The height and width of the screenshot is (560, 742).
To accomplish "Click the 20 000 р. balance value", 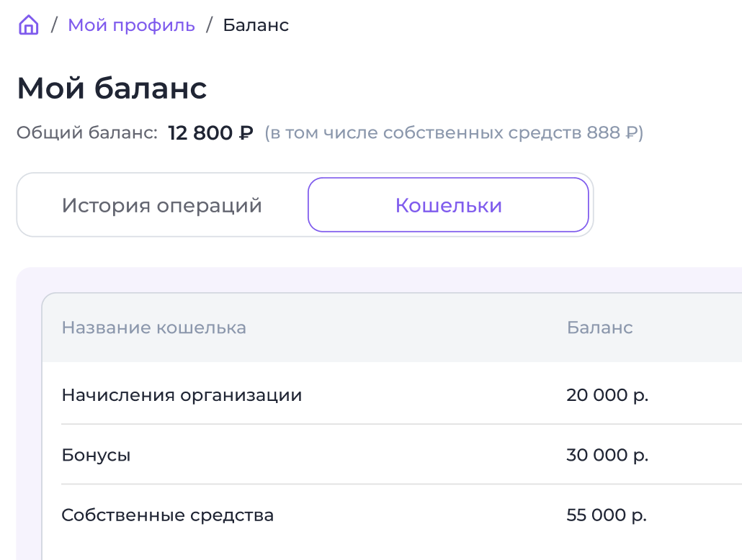I will (x=607, y=395).
